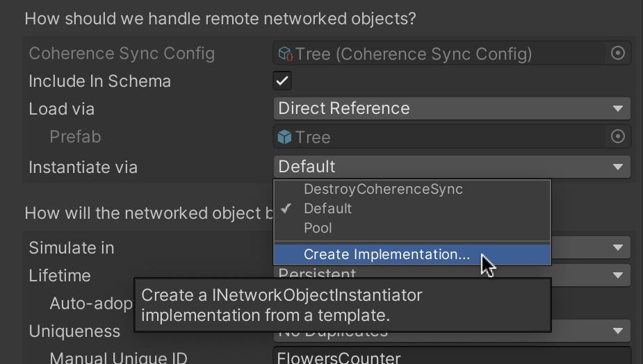
Task: Expand the Simulate in dropdown arrow
Action: point(617,248)
